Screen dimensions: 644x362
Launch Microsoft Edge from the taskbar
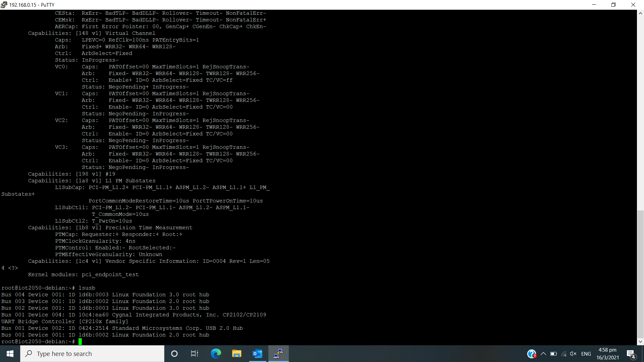click(216, 354)
